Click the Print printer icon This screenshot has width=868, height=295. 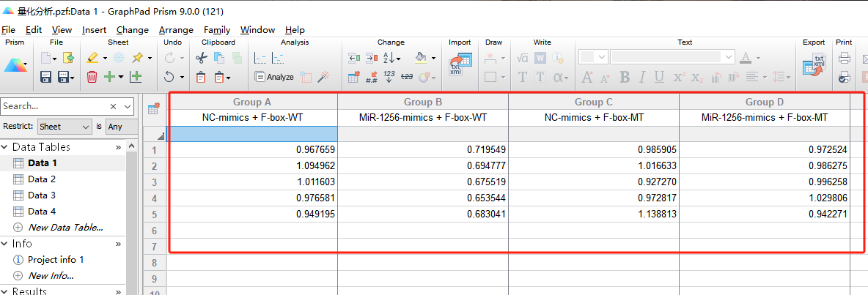[845, 57]
